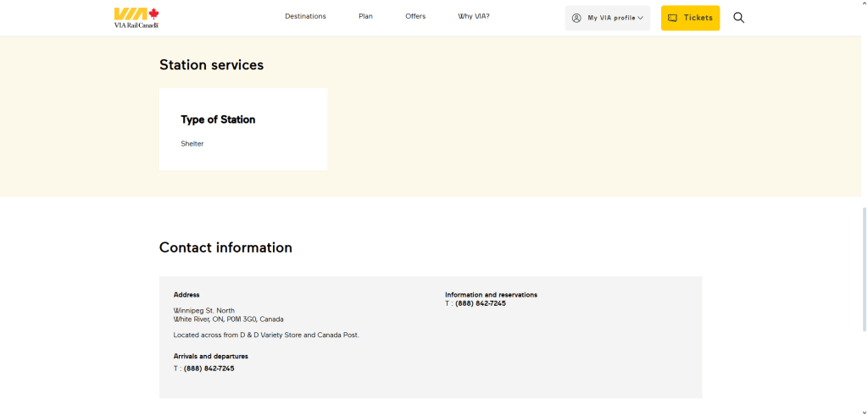Click the Shelter station type text
The image size is (868, 416).
[x=192, y=144]
